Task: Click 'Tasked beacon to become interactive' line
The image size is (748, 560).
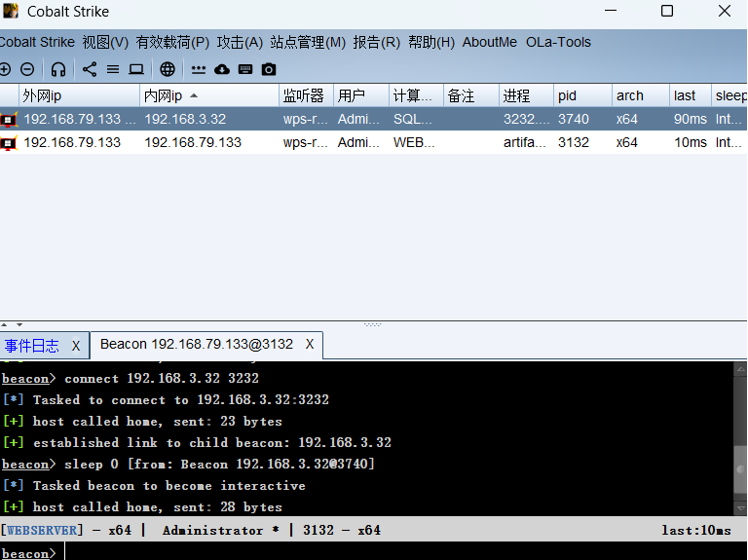Action: click(168, 486)
